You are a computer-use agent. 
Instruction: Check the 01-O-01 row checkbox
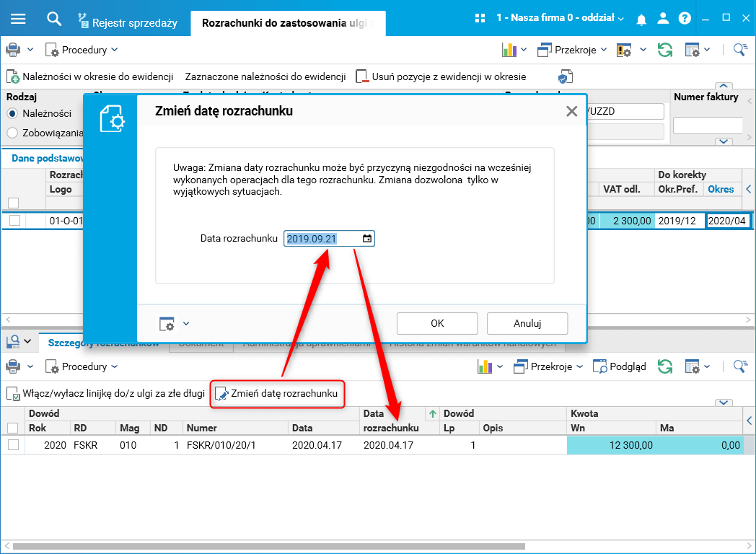coord(14,220)
